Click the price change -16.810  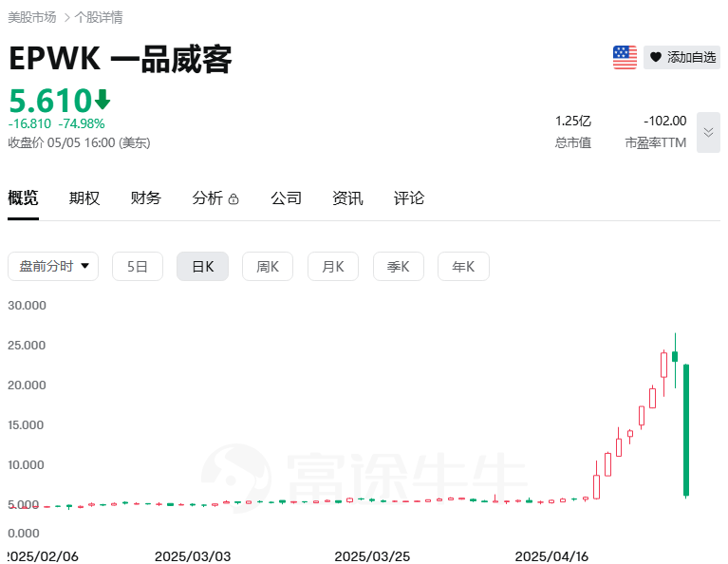(29, 123)
